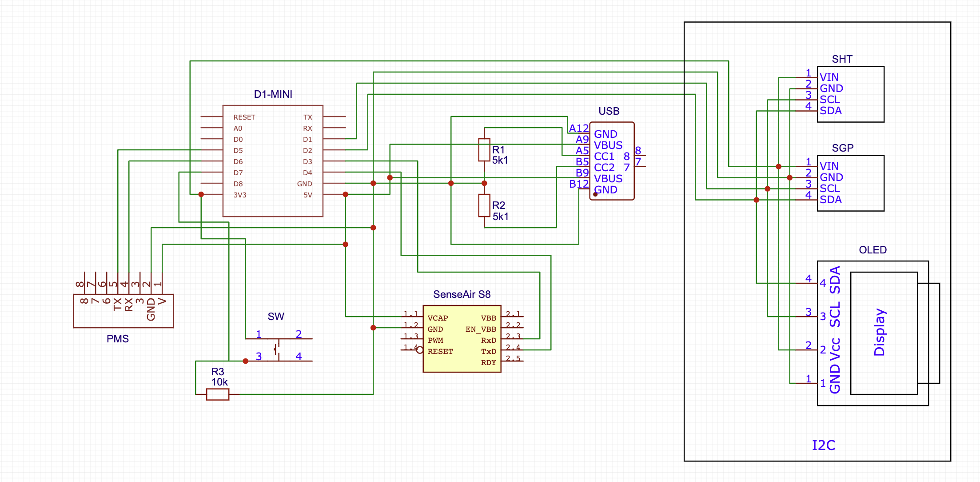This screenshot has width=980, height=482.
Task: Select the I2C group label text
Action: (x=823, y=445)
